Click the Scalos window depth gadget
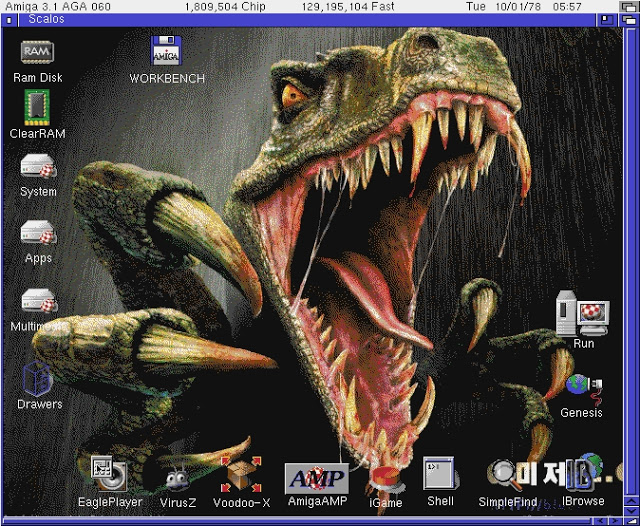 (x=628, y=20)
